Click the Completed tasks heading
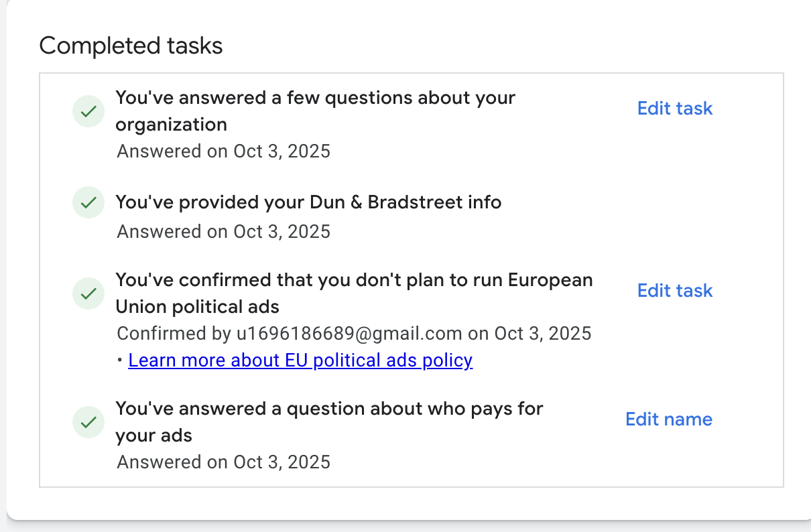The width and height of the screenshot is (811, 532). point(131,46)
